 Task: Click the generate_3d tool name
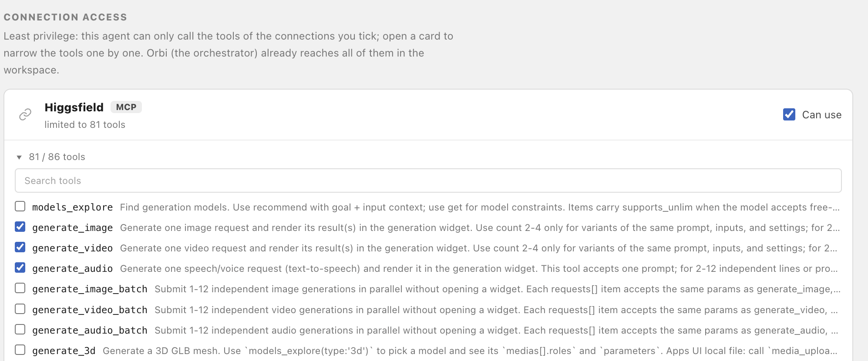64,351
